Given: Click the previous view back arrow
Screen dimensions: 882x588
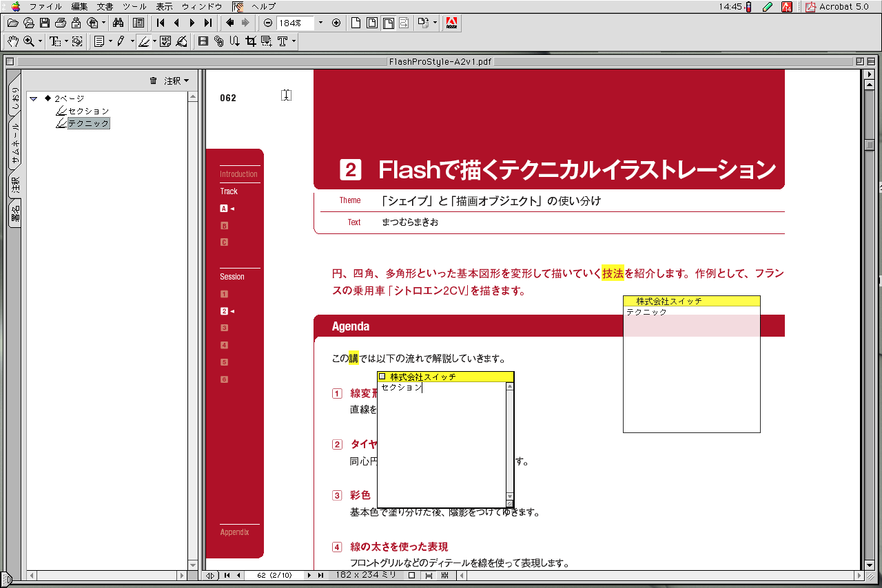Looking at the screenshot, I should tap(229, 23).
